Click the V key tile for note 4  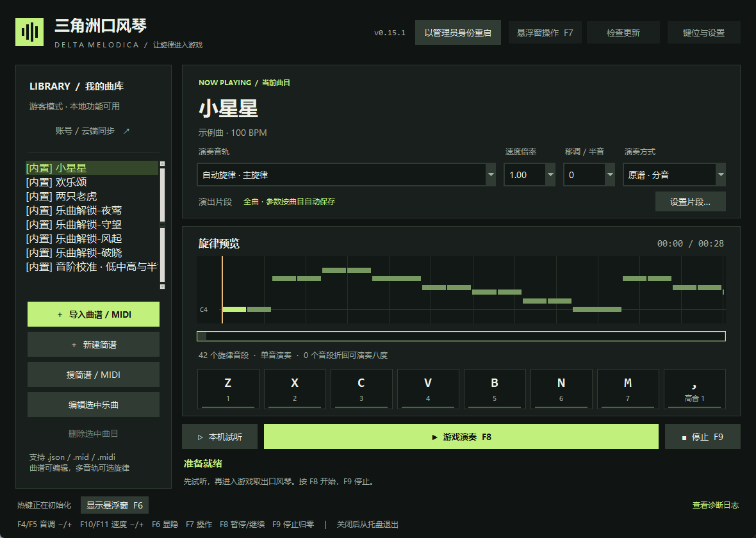(428, 389)
